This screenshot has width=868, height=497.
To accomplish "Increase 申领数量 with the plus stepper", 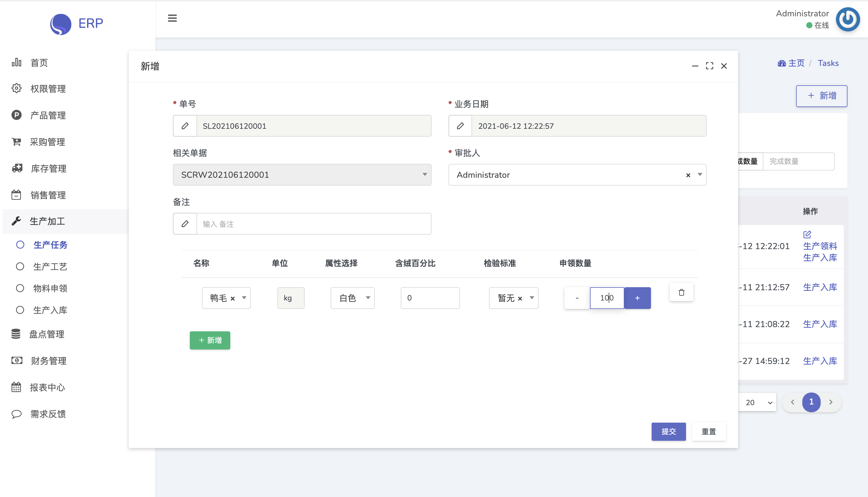I will pos(637,298).
